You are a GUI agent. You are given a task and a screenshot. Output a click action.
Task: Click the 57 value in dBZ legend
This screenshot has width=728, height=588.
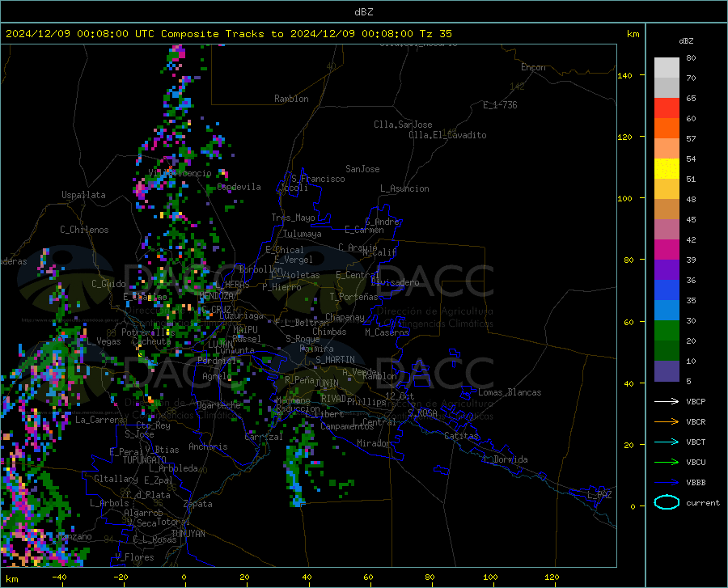(x=691, y=139)
